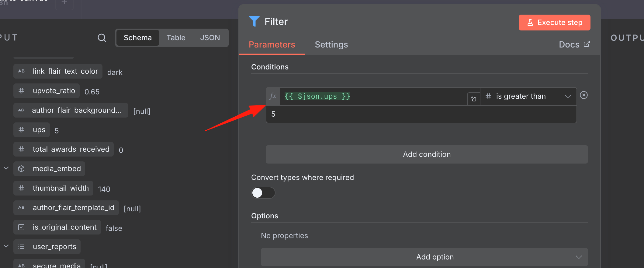Click the fx expression icon
The height and width of the screenshot is (268, 644).
point(273,96)
